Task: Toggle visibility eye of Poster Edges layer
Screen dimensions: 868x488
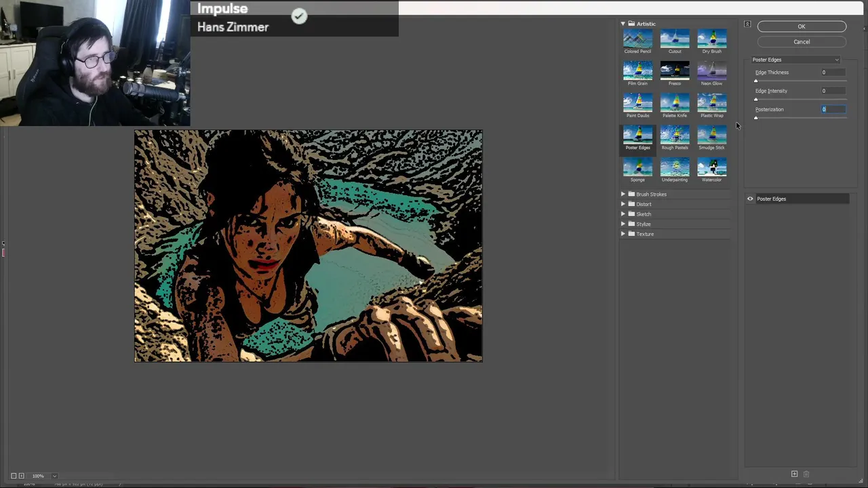Action: [x=750, y=199]
